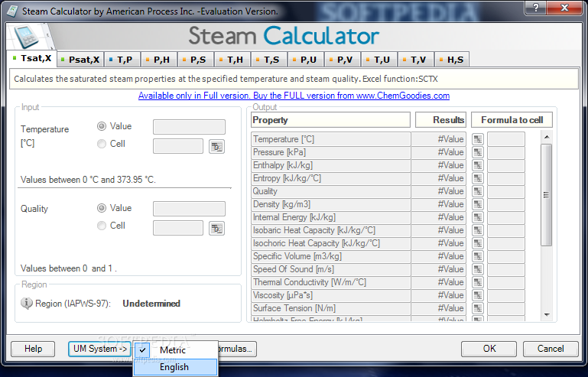Click the OK button
Screen dimensions: 588x377
tap(489, 349)
